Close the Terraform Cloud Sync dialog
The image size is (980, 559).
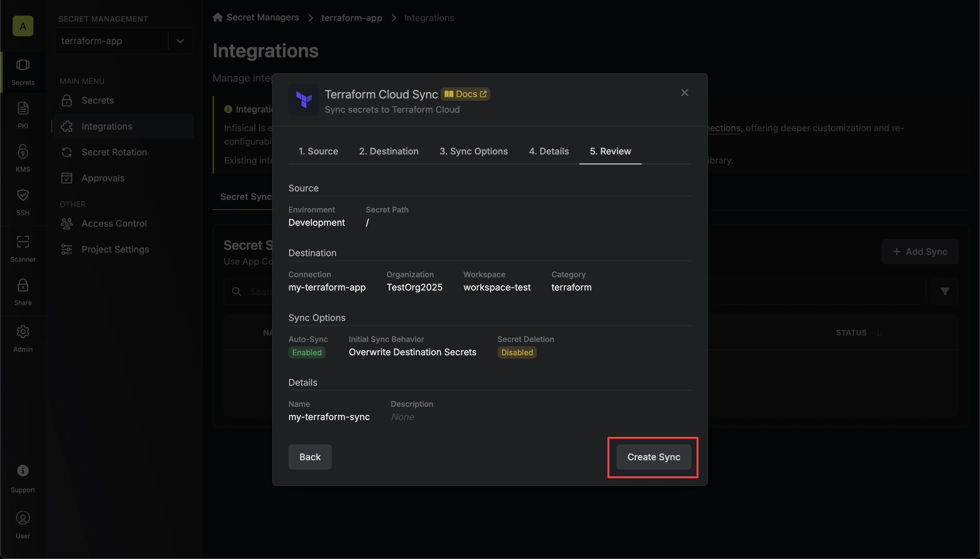(684, 93)
